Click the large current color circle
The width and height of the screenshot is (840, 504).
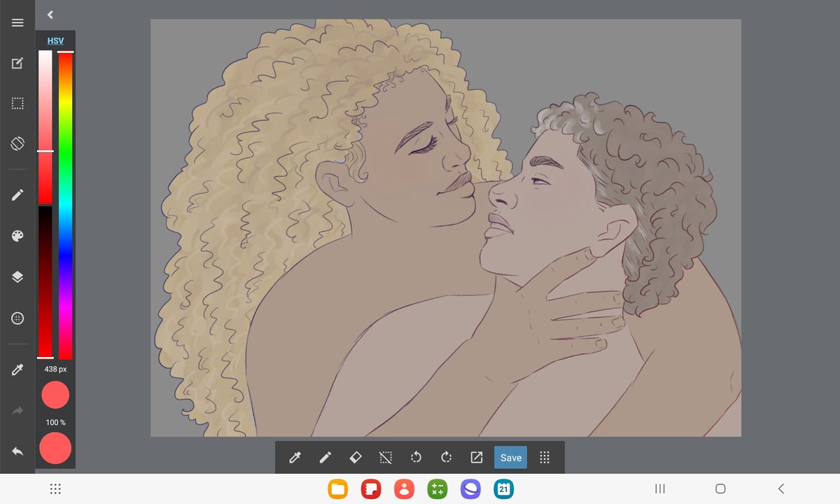pos(55,448)
